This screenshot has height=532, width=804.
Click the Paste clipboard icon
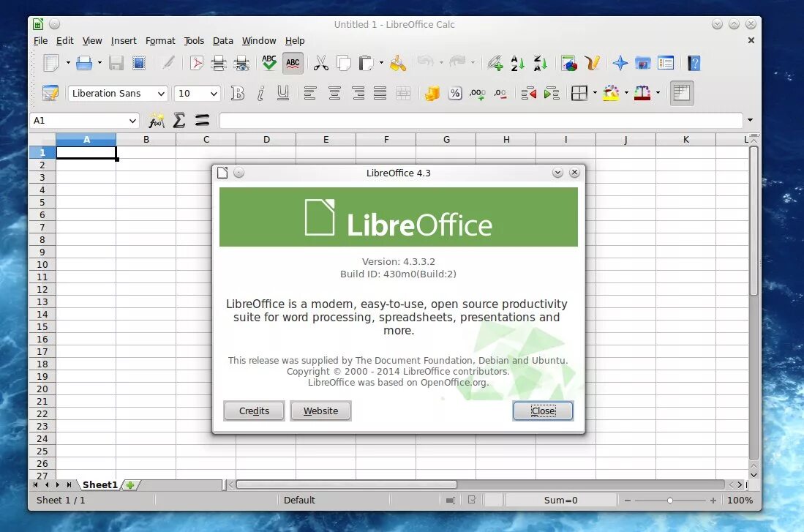coord(366,63)
